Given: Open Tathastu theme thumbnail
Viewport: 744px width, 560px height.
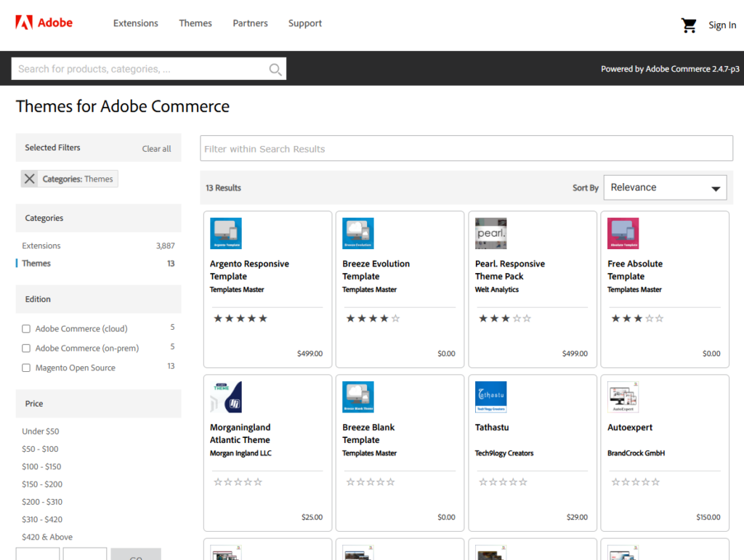Looking at the screenshot, I should [491, 397].
